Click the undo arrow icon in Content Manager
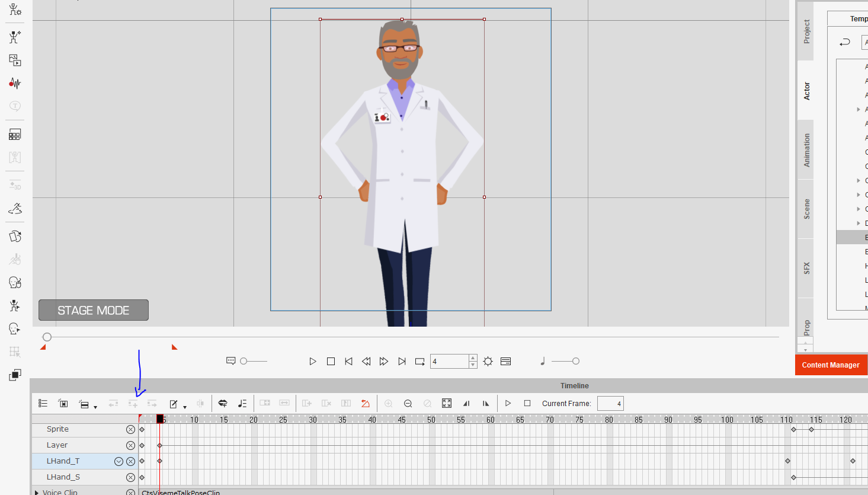Viewport: 868px width, 495px height. coord(845,42)
